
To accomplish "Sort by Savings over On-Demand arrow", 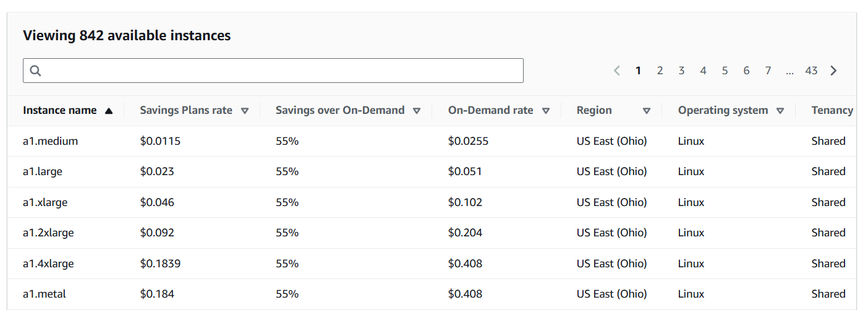I will pyautogui.click(x=417, y=111).
